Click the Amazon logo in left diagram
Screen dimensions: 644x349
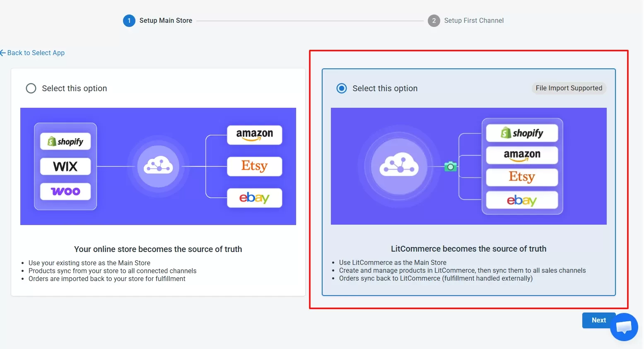[255, 135]
